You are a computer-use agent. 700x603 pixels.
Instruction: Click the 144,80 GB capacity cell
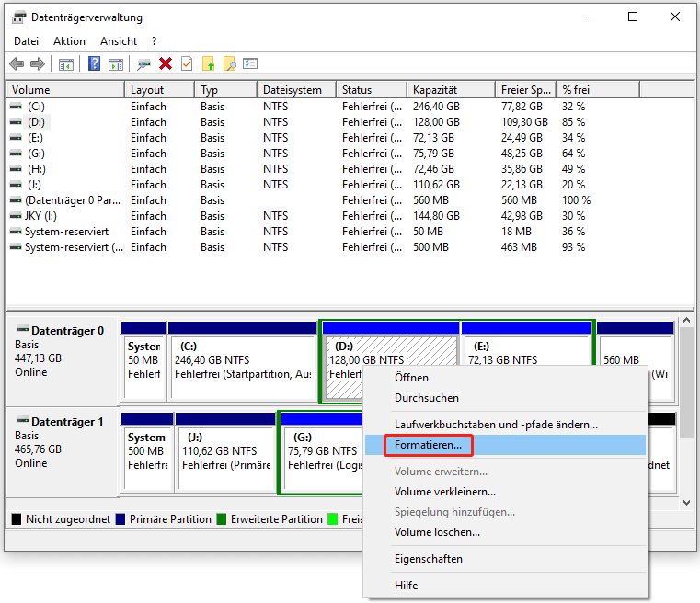(x=436, y=216)
